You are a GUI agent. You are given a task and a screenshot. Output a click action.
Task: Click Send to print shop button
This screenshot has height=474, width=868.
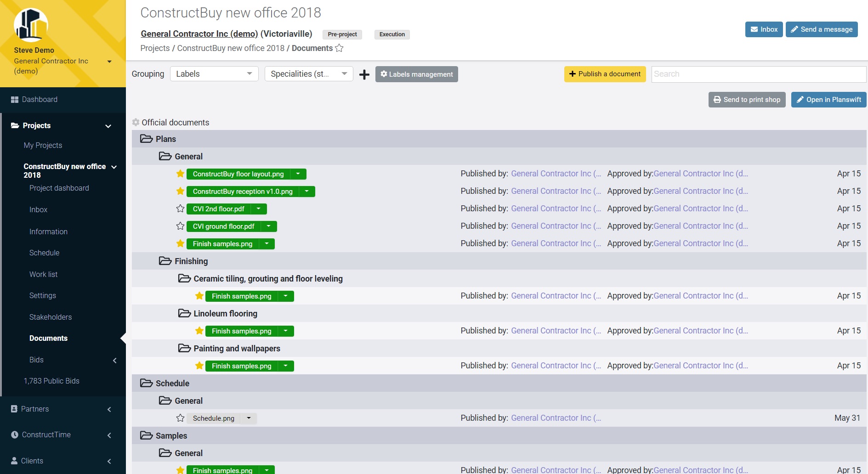[747, 100]
